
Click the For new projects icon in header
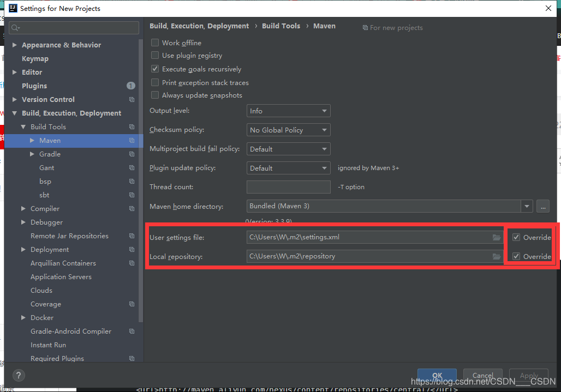(365, 27)
